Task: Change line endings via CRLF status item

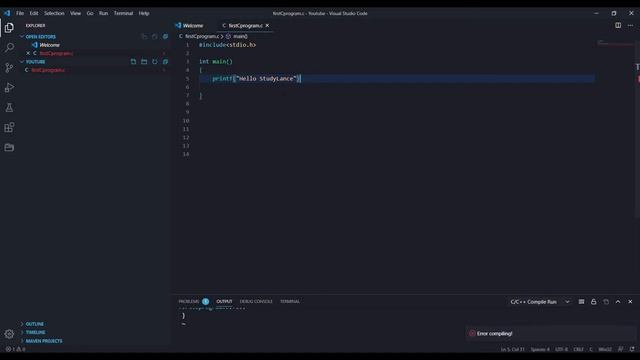Action: click(x=578, y=349)
